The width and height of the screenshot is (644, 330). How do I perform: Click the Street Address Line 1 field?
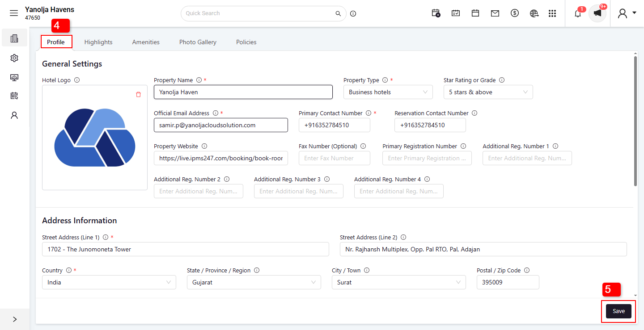point(186,249)
